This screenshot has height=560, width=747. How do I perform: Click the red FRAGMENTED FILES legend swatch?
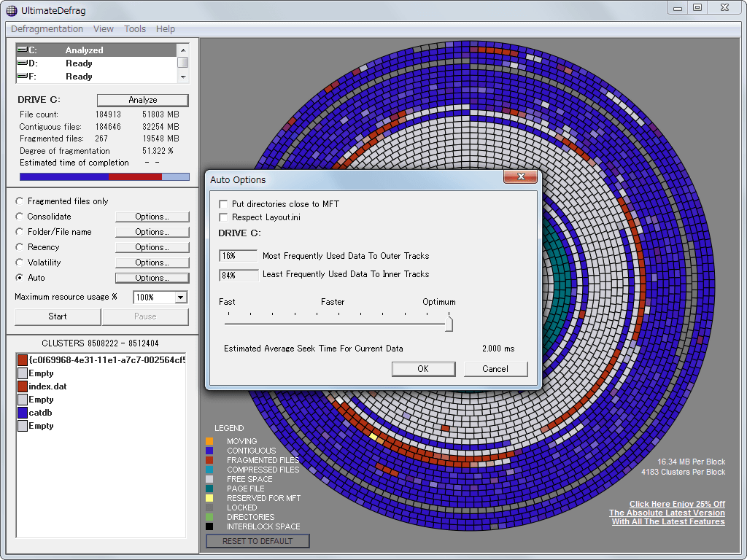209,460
